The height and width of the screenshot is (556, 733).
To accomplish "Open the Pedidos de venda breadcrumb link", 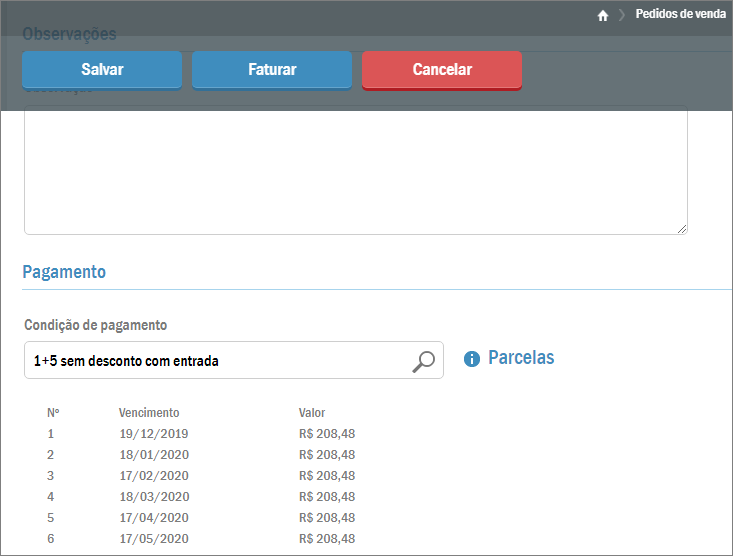I will coord(680,15).
